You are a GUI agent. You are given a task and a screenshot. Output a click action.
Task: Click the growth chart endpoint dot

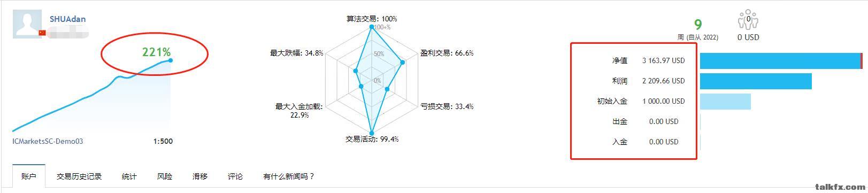(x=171, y=60)
